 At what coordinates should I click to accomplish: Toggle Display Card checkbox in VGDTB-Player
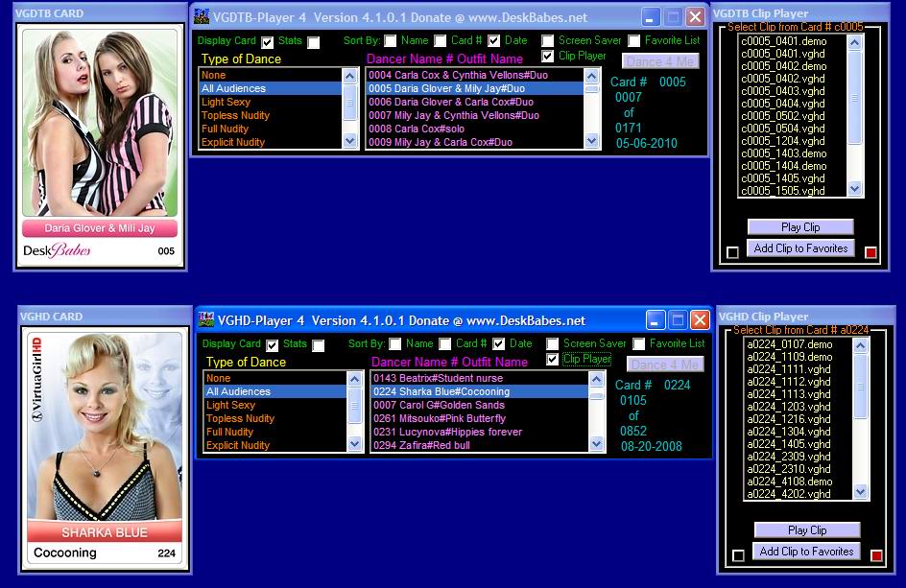pos(268,42)
